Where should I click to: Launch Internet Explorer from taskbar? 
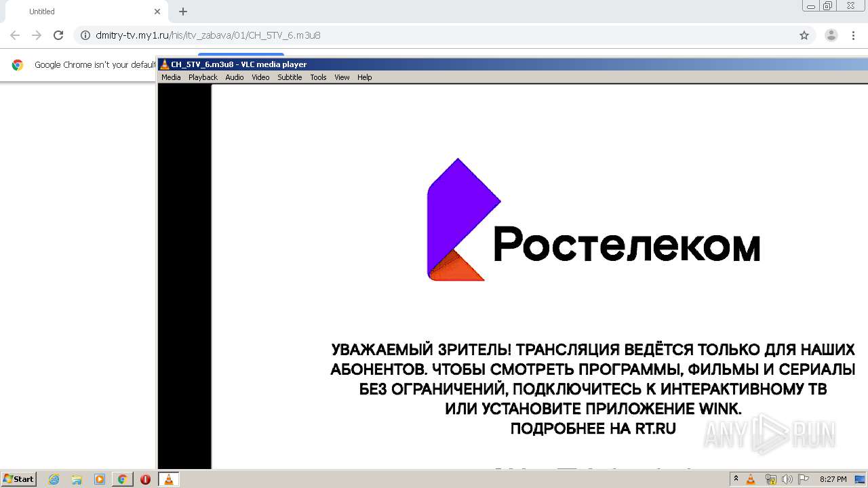click(54, 479)
